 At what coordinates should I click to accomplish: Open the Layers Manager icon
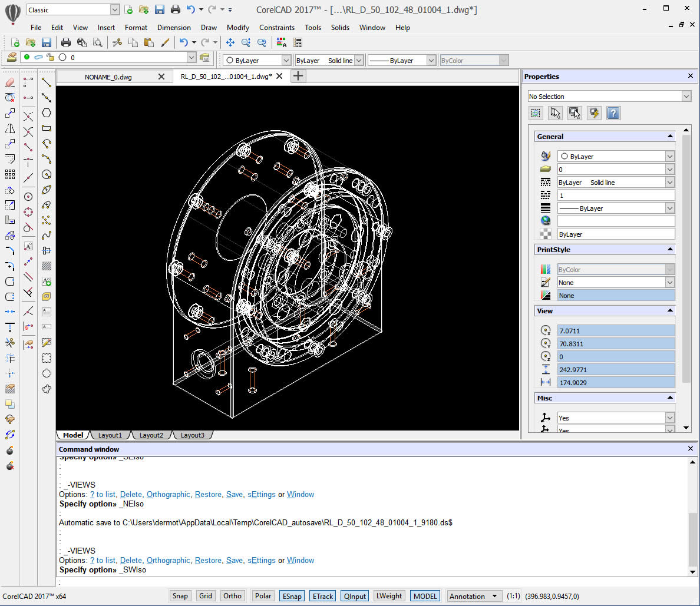[12, 57]
